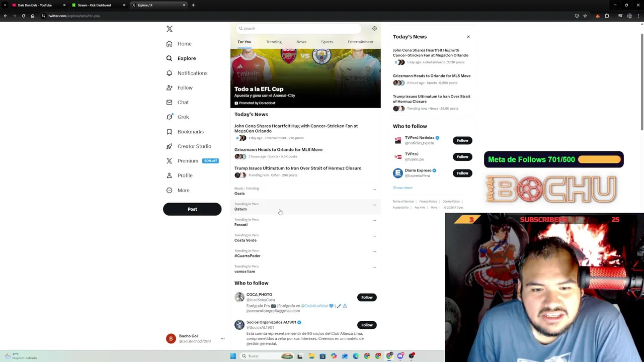Follow TVPerú Noticias
The image size is (644, 362).
click(462, 141)
